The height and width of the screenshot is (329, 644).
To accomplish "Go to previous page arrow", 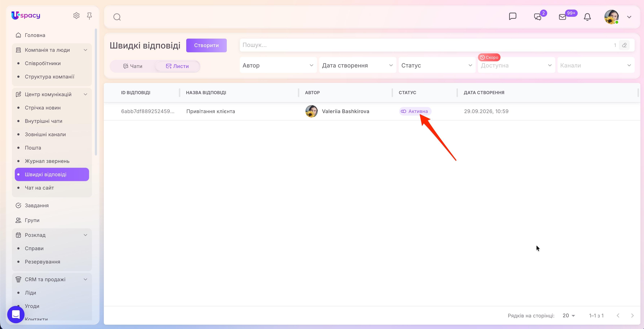I will click(618, 316).
